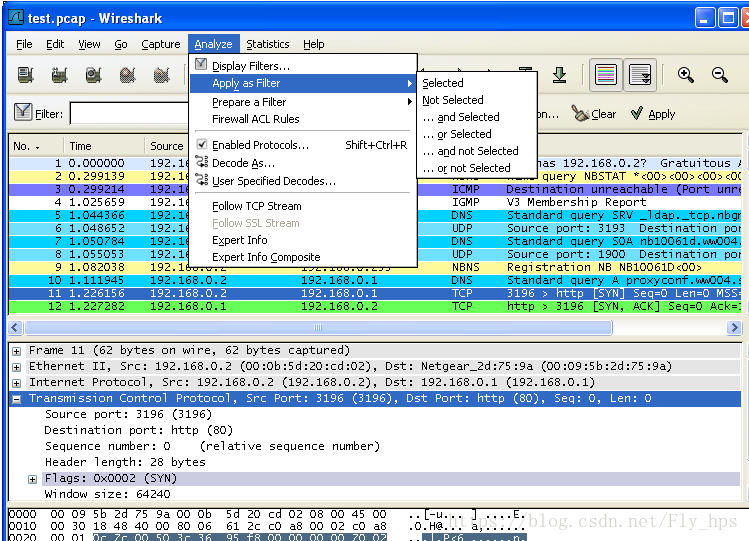Open the Prepare a Filter submenu
This screenshot has height=541, width=749.
(303, 102)
